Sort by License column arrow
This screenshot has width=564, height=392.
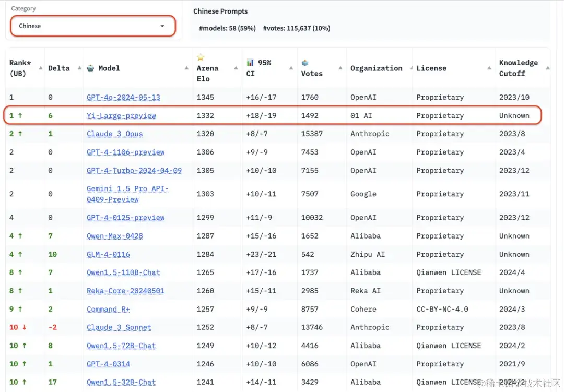coord(489,68)
